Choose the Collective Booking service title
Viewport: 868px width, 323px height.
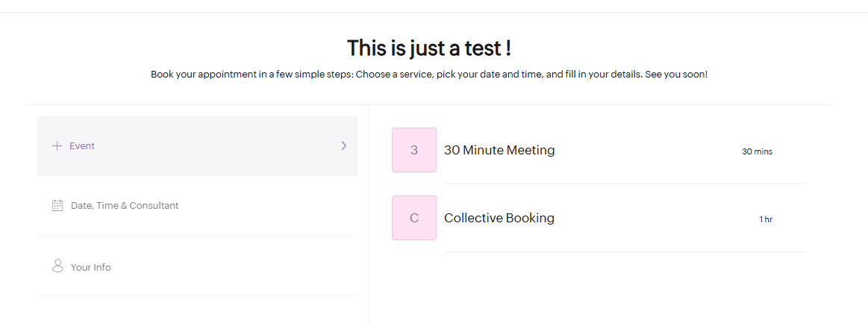tap(499, 218)
